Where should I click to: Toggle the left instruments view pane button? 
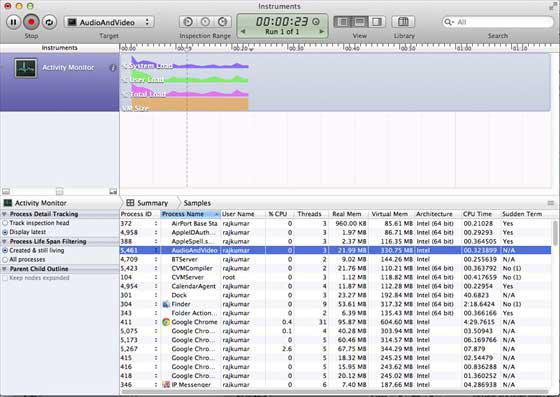click(342, 22)
